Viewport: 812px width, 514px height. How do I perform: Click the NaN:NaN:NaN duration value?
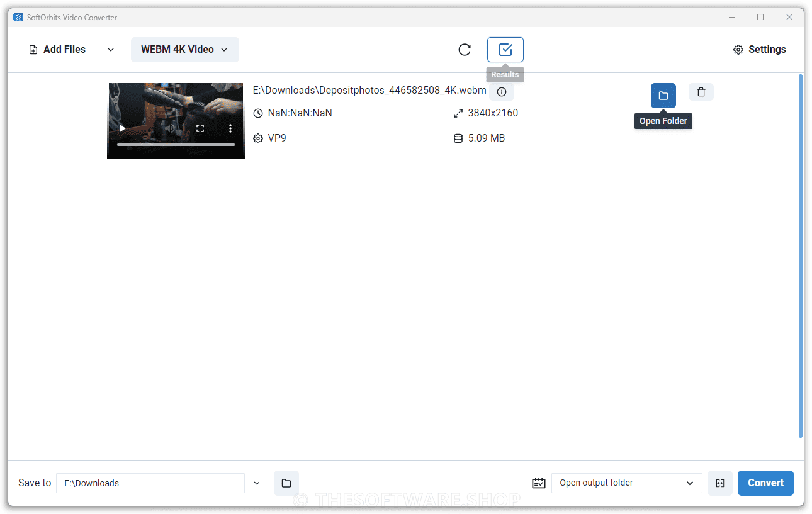point(300,113)
